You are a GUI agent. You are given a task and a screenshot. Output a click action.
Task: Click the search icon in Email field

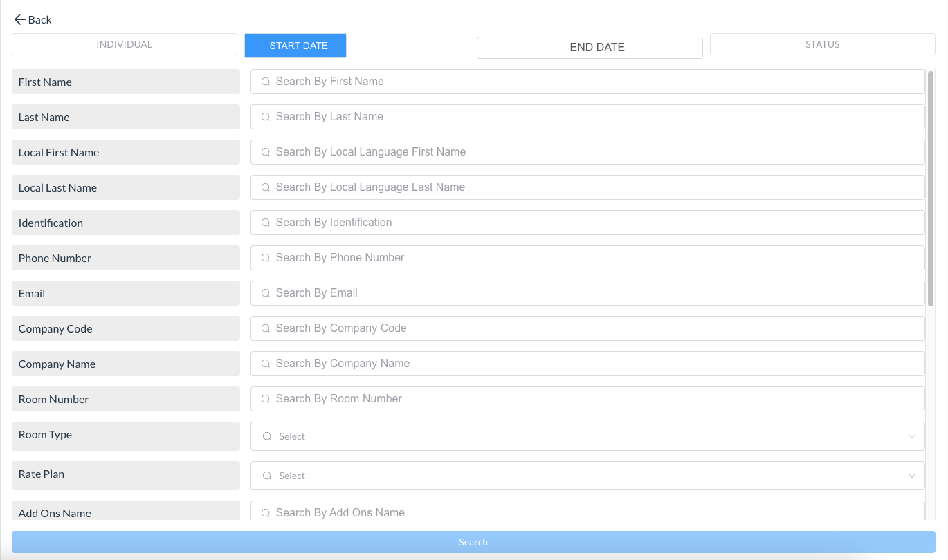(266, 293)
